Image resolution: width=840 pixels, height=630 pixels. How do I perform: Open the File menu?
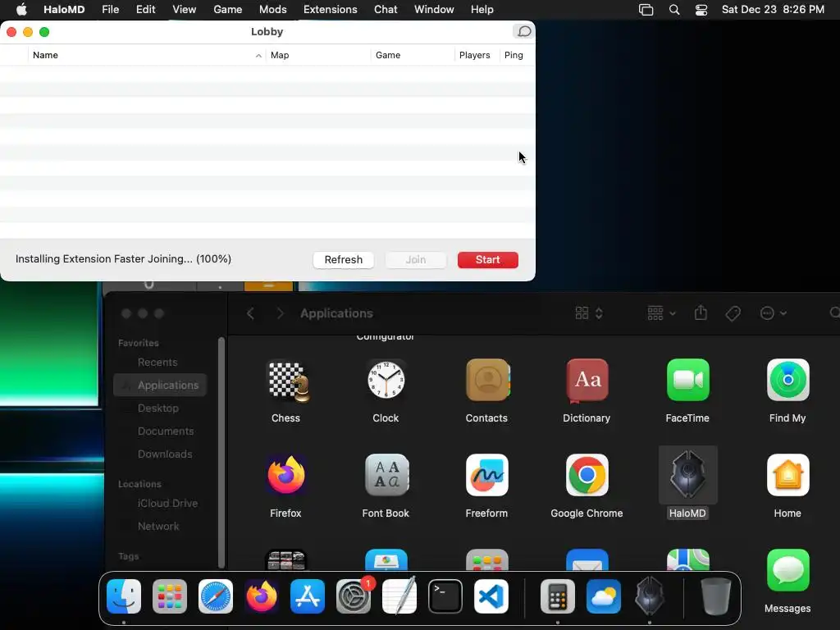(x=111, y=10)
